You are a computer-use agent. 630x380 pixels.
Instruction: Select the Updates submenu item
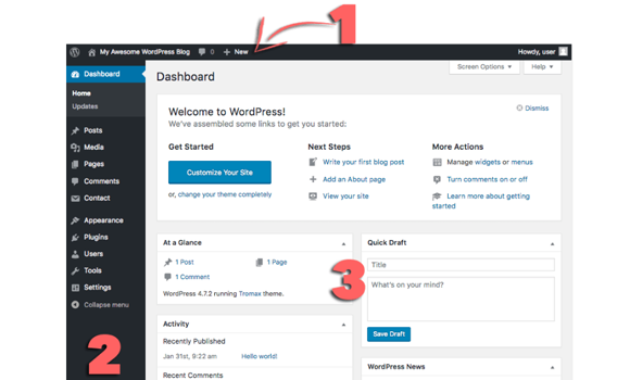pyautogui.click(x=85, y=107)
